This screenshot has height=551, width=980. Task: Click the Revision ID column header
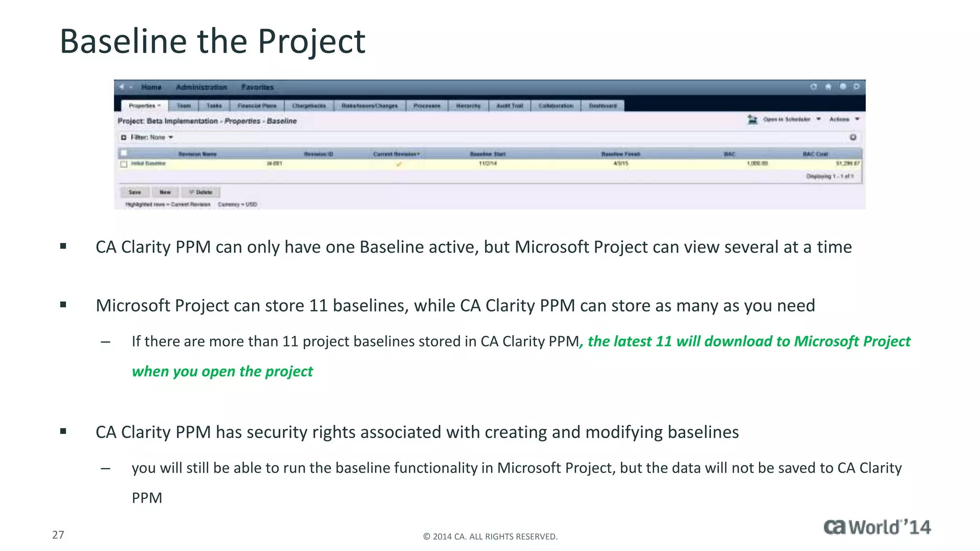coord(318,154)
